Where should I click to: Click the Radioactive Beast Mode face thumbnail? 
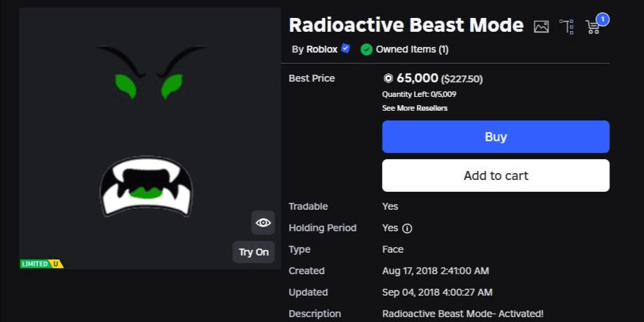click(150, 138)
